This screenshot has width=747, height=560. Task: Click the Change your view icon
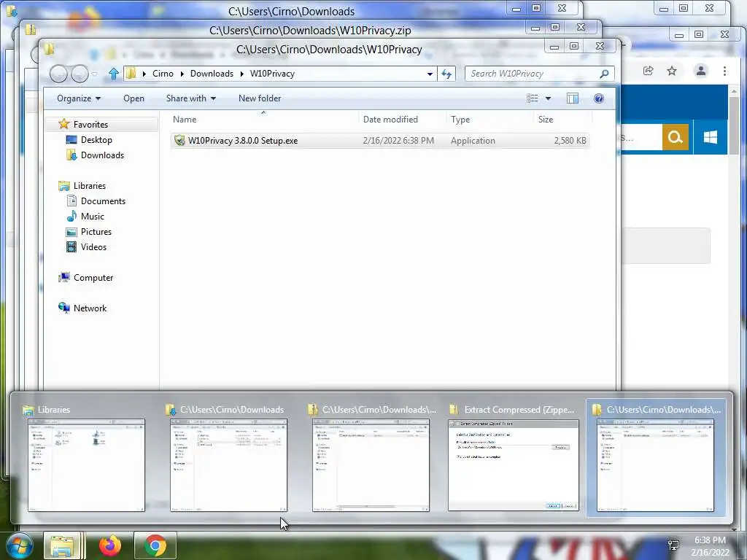click(532, 98)
